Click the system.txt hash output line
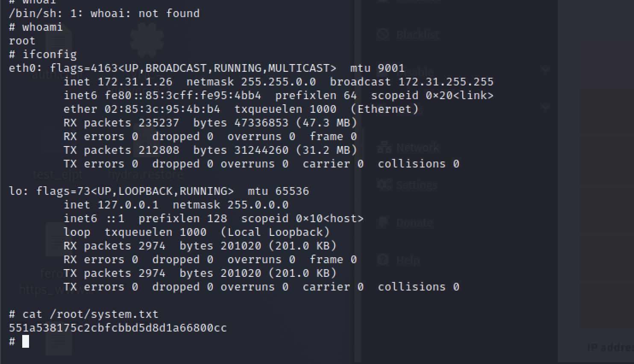Image resolution: width=634 pixels, height=364 pixels. tap(118, 328)
